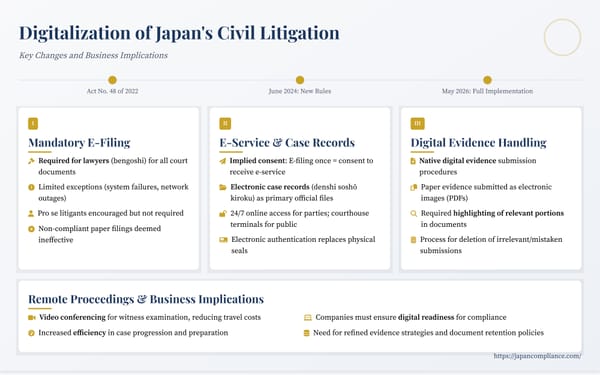Viewport: 600px width, 375px height.
Task: Click the gavel icon beside 'Required for lawyers'
Action: click(x=31, y=161)
